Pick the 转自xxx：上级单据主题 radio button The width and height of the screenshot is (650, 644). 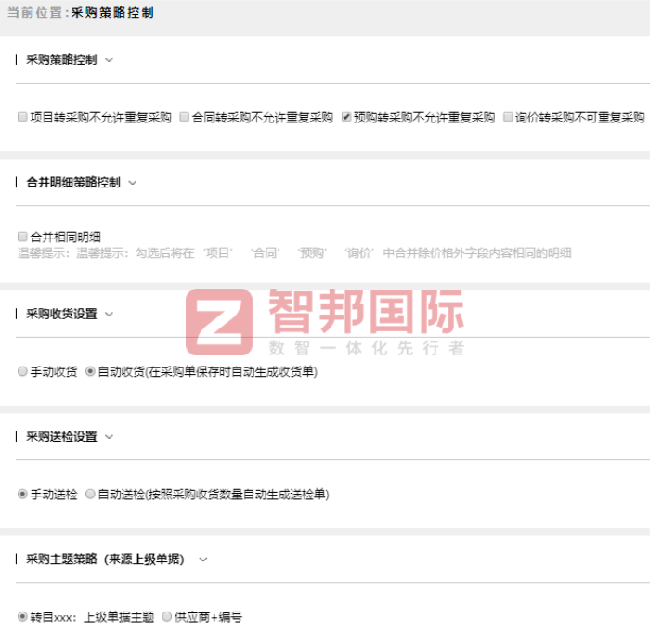point(23,616)
